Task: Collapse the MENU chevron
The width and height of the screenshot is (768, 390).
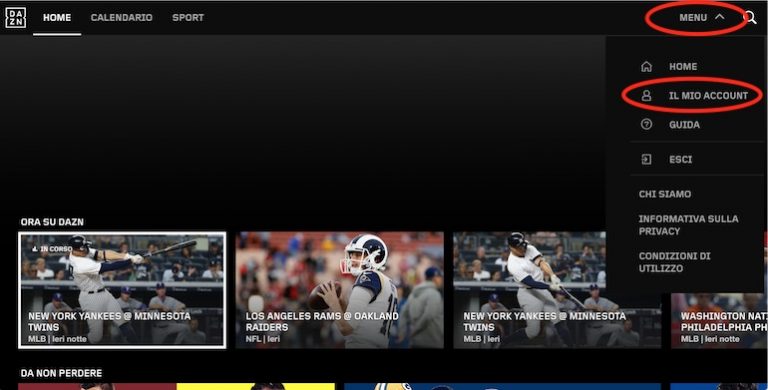Action: [720, 17]
